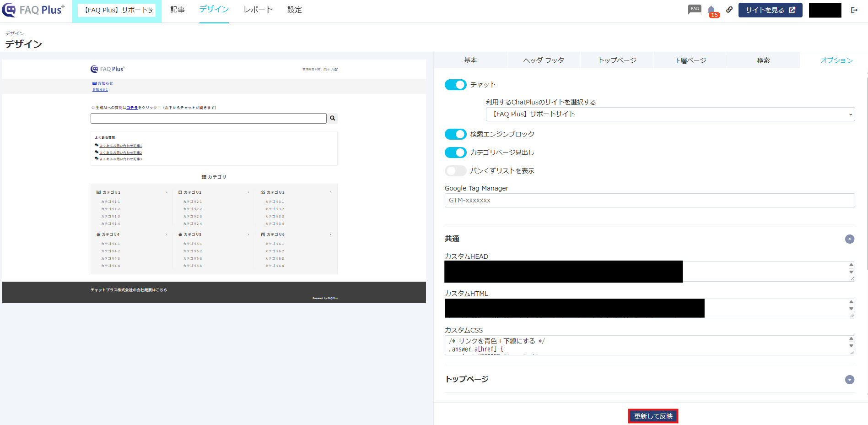Collapse the 共通 section

point(850,239)
